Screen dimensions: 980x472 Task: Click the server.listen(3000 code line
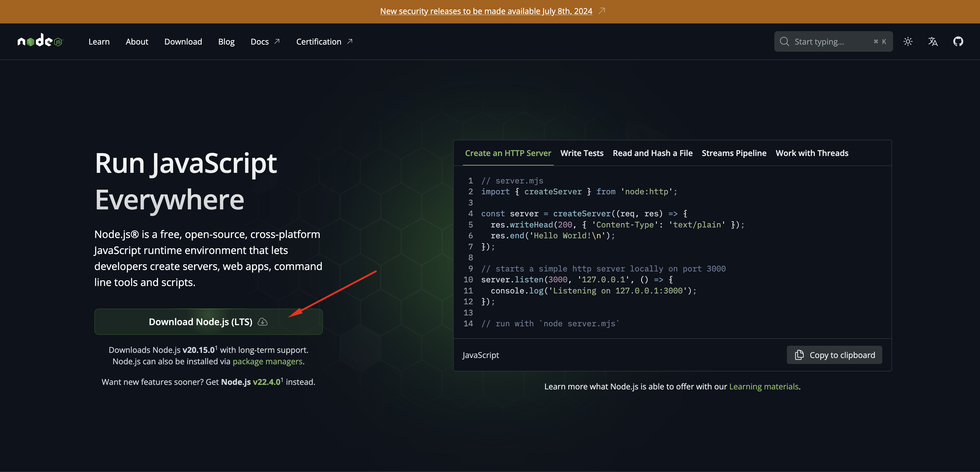click(577, 279)
